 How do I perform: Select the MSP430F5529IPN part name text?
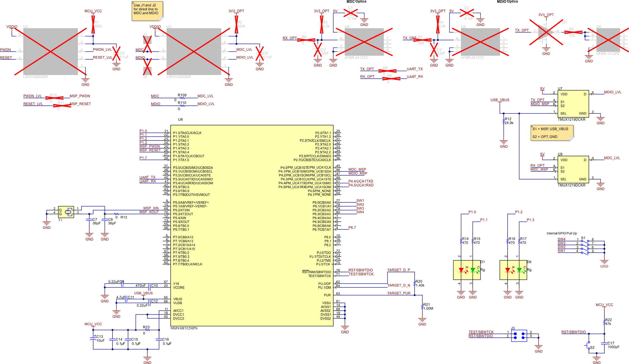pyautogui.click(x=184, y=328)
